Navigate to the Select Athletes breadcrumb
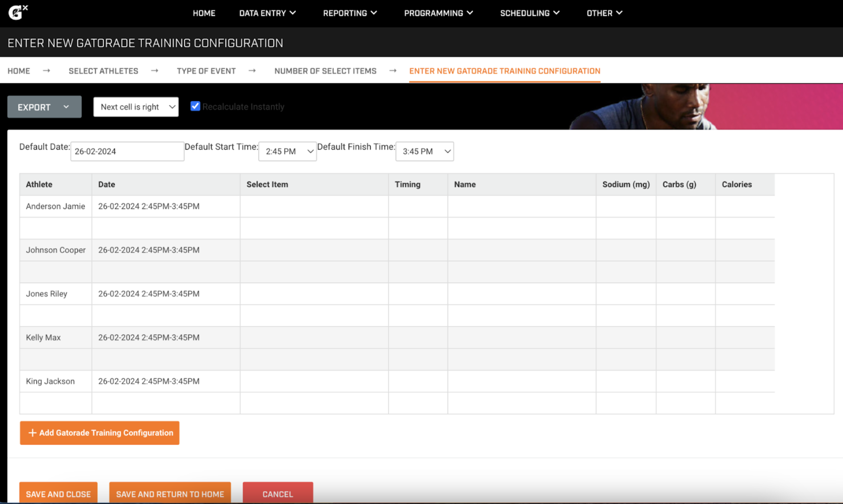The image size is (843, 504). (103, 71)
